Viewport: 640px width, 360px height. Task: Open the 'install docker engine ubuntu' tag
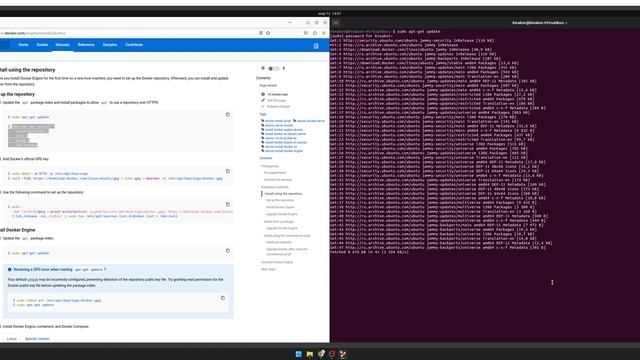tap(284, 130)
